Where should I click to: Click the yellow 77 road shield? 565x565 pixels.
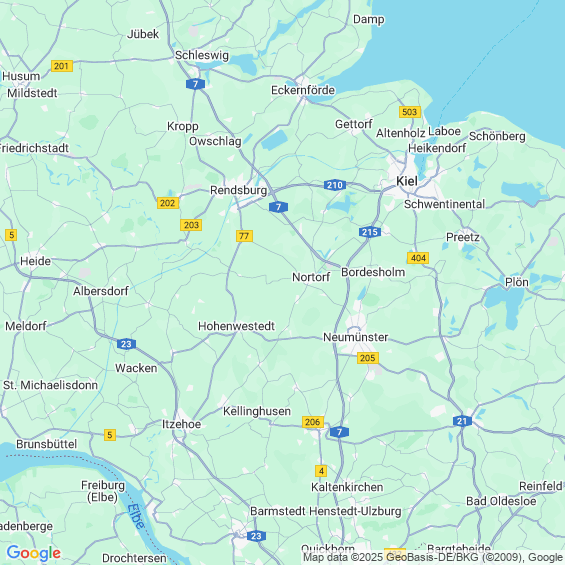tap(244, 236)
